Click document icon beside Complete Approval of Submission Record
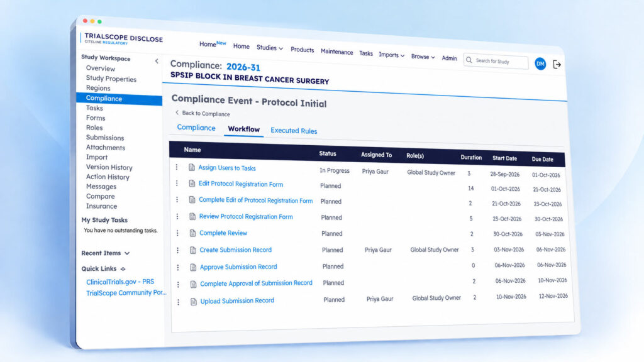This screenshot has width=644, height=362. 194,284
